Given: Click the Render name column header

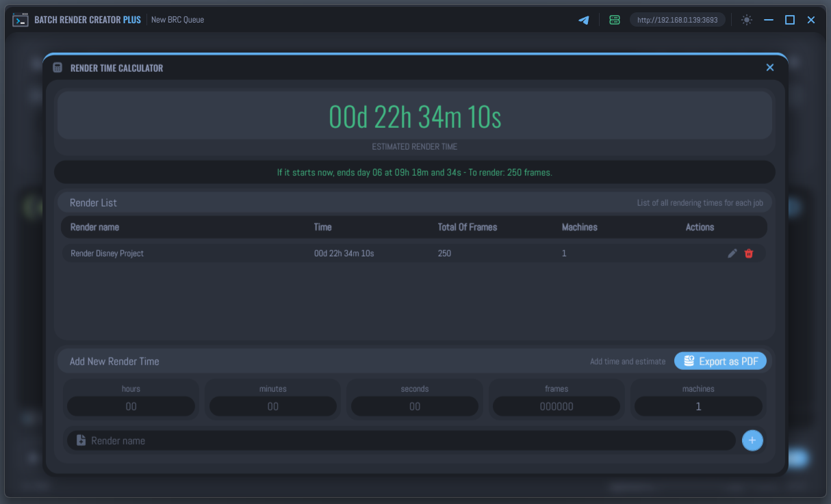Looking at the screenshot, I should [x=94, y=227].
